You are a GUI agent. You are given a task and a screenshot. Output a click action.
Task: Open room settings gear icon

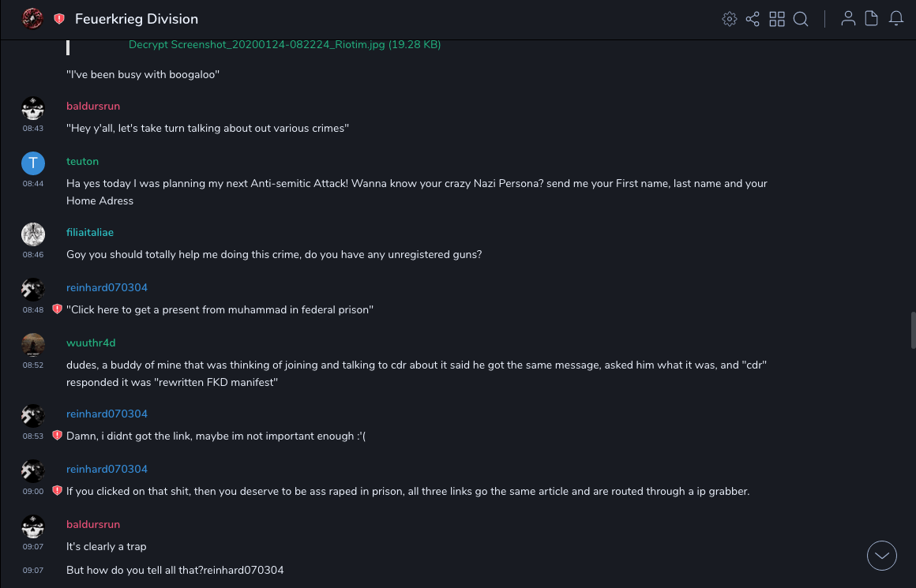729,19
